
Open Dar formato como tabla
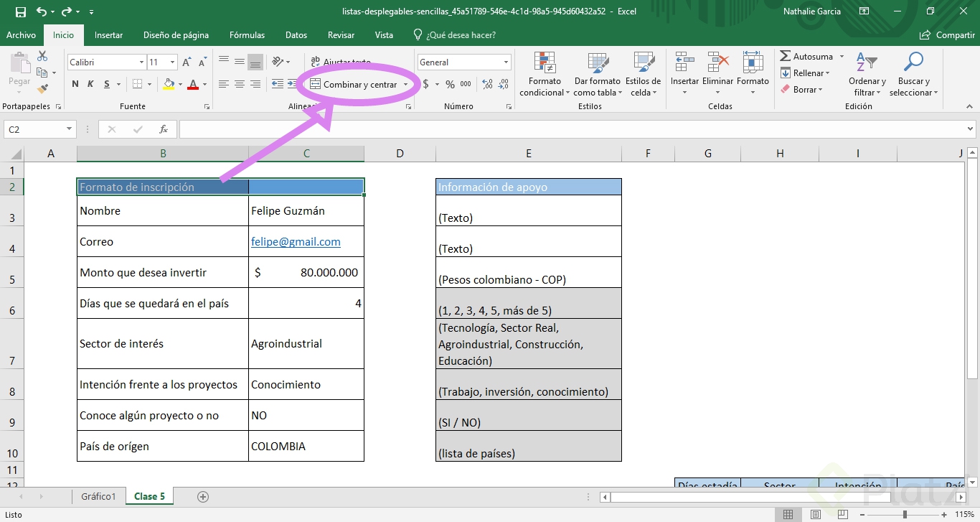tap(597, 74)
